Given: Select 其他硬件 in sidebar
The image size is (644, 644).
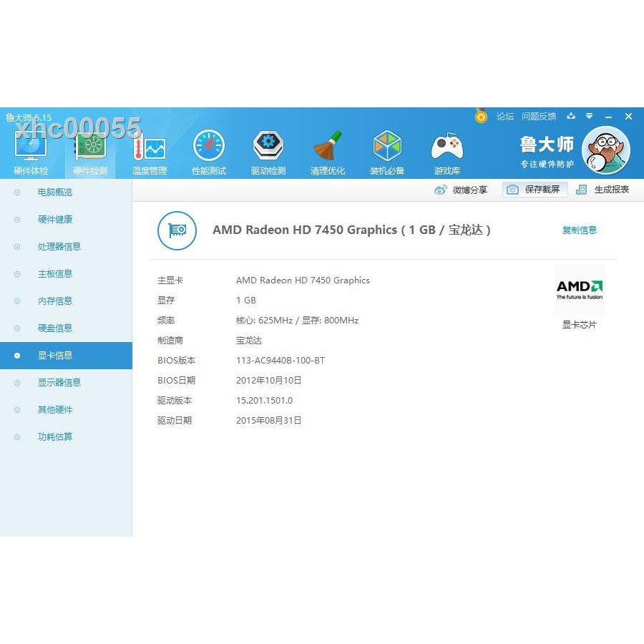Looking at the screenshot, I should 66,410.
